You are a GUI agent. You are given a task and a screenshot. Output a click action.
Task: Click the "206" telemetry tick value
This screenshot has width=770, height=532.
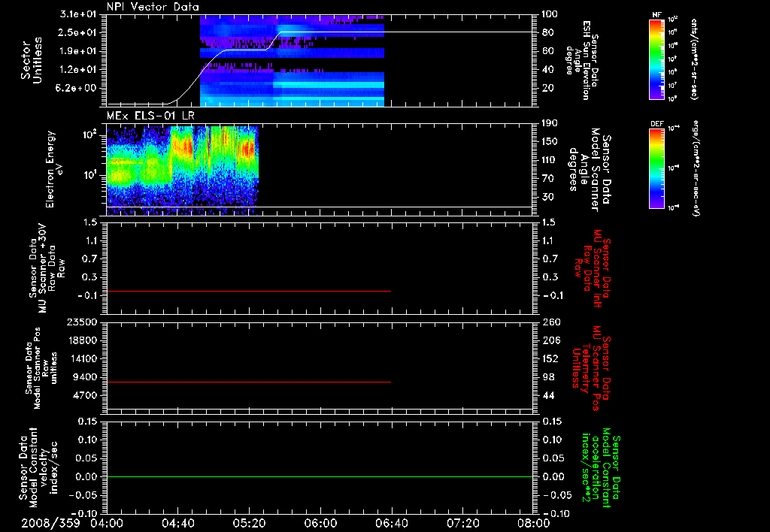pyautogui.click(x=550, y=340)
